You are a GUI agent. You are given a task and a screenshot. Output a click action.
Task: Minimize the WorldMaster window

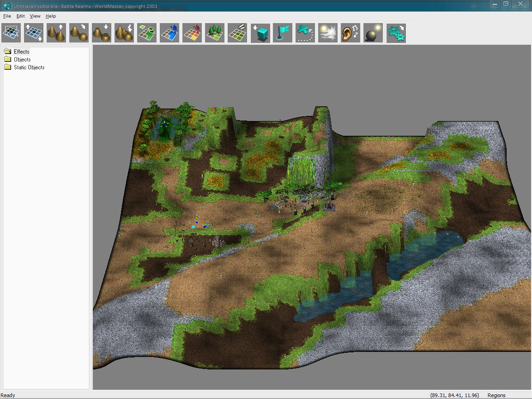click(494, 4)
